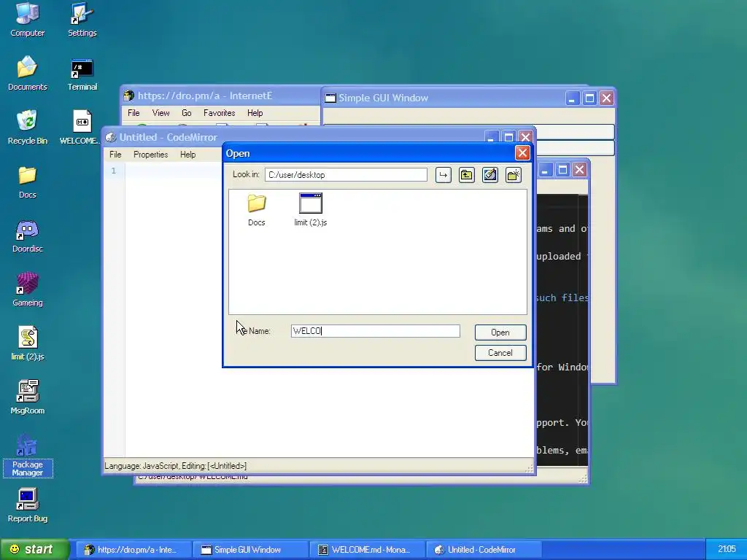Minimize the Simple GUI Window
The height and width of the screenshot is (560, 747).
pyautogui.click(x=572, y=98)
